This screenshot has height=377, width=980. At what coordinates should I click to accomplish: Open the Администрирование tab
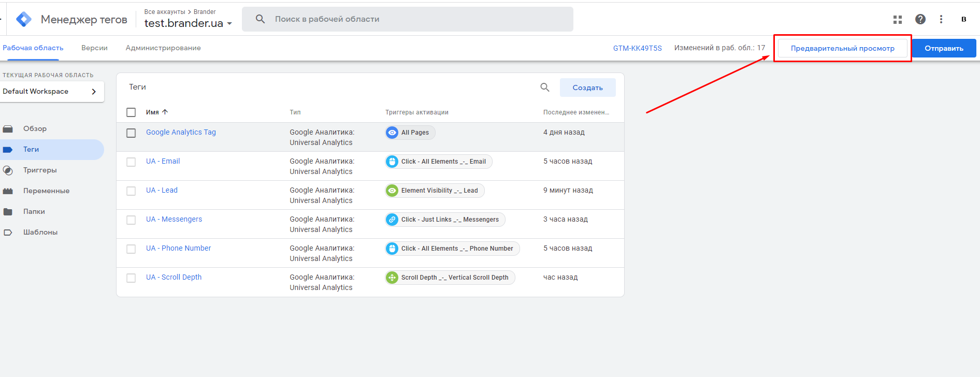tap(163, 48)
